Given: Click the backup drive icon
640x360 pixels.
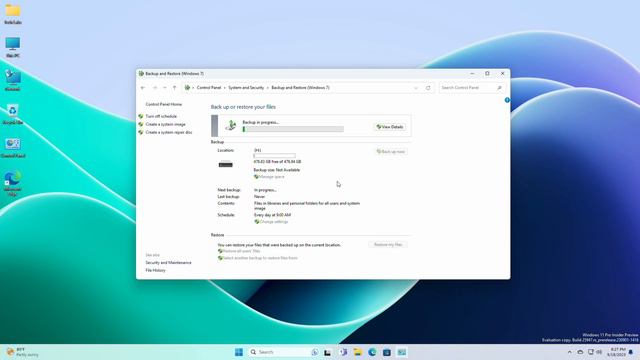Looking at the screenshot, I should click(x=226, y=164).
